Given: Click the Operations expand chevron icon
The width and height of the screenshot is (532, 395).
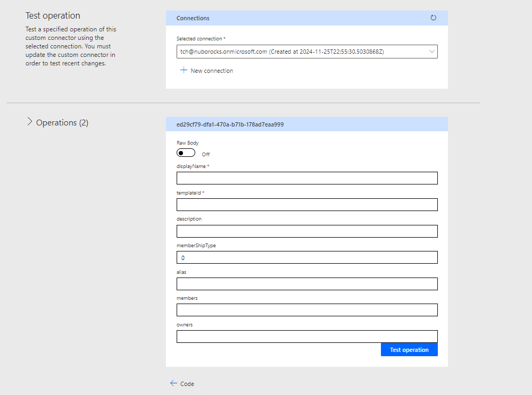Looking at the screenshot, I should 30,121.
